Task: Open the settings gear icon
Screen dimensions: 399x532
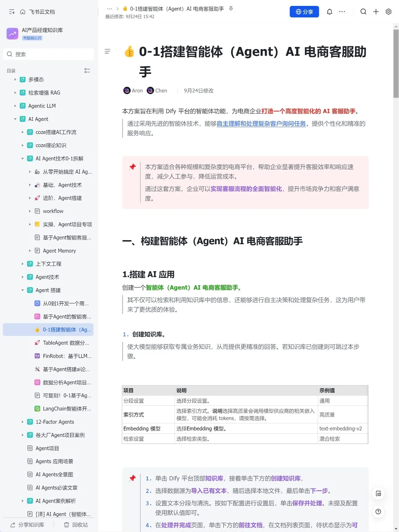Action: click(x=389, y=12)
